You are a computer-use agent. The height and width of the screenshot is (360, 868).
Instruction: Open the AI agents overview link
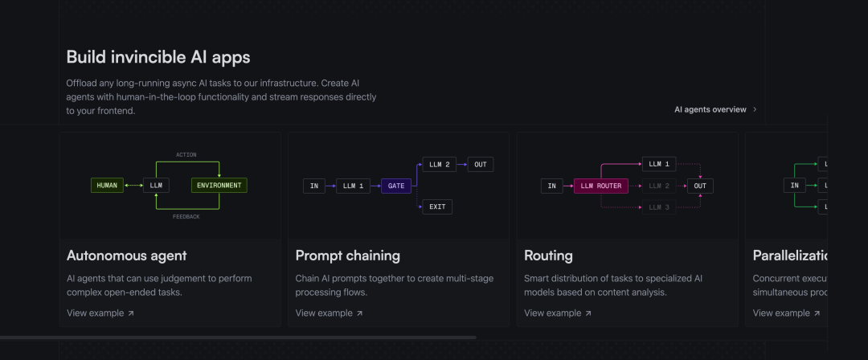click(710, 109)
